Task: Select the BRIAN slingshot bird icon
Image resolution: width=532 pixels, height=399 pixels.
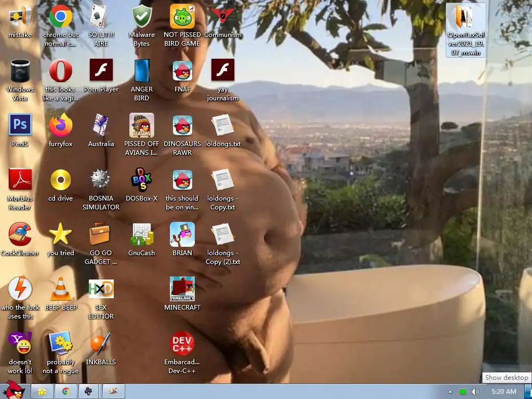Action: 182,240
